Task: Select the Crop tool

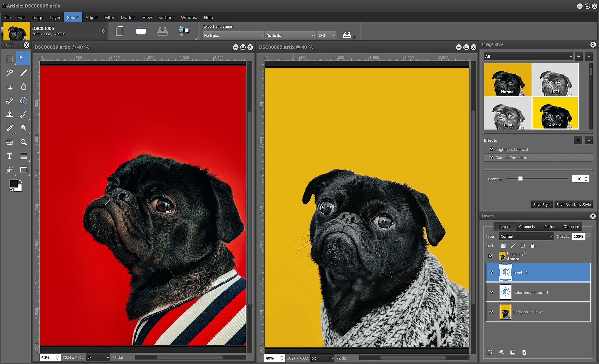Action: coord(9,87)
